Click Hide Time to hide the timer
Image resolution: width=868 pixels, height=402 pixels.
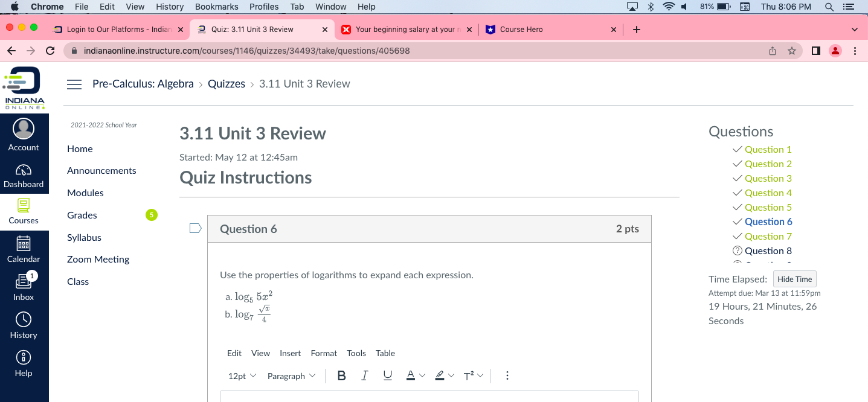coord(794,279)
